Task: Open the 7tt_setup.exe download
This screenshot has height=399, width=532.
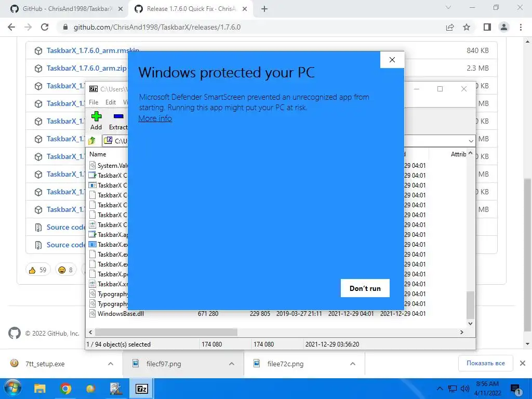Action: (45, 364)
